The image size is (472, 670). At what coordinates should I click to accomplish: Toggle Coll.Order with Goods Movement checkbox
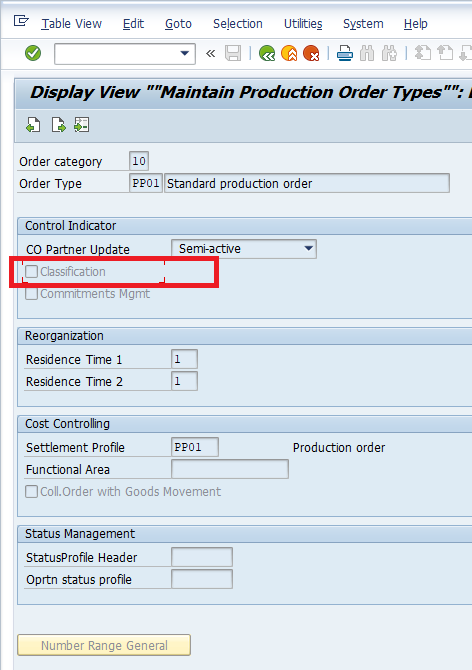tap(31, 491)
